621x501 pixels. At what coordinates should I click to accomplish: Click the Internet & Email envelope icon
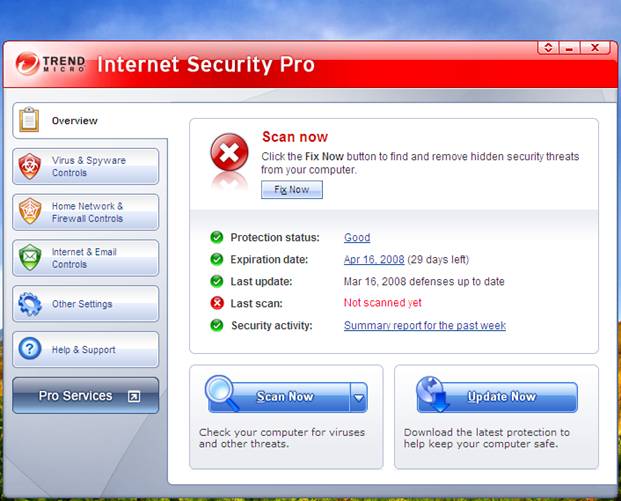[30, 258]
